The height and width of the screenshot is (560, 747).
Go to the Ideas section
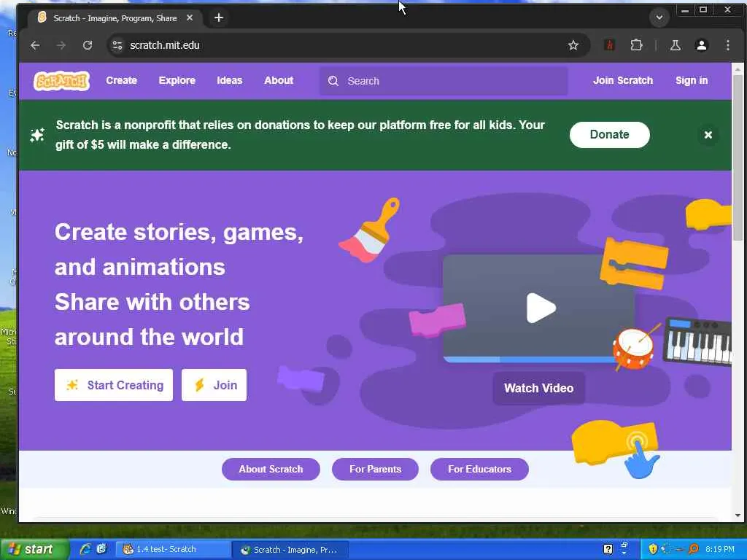coord(230,80)
